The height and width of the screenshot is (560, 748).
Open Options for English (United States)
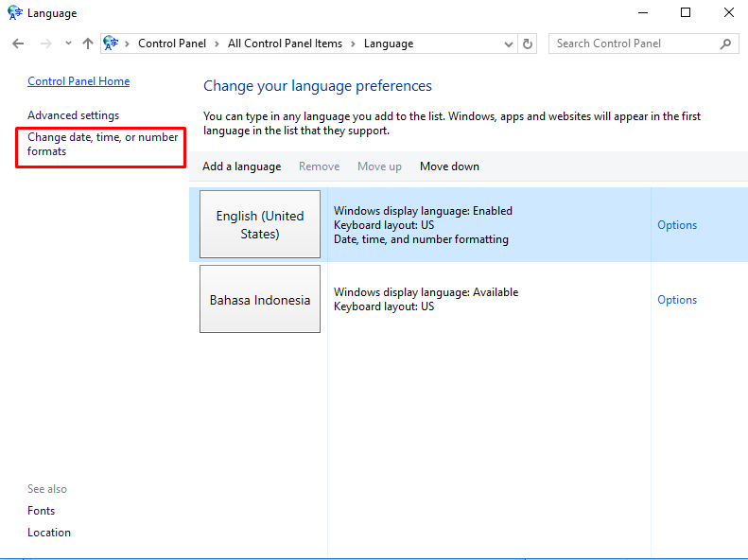677,225
